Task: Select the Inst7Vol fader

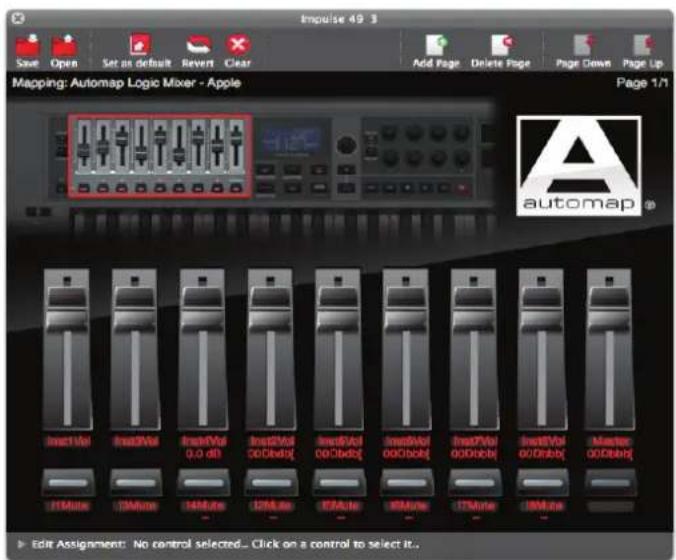Action: point(473,349)
